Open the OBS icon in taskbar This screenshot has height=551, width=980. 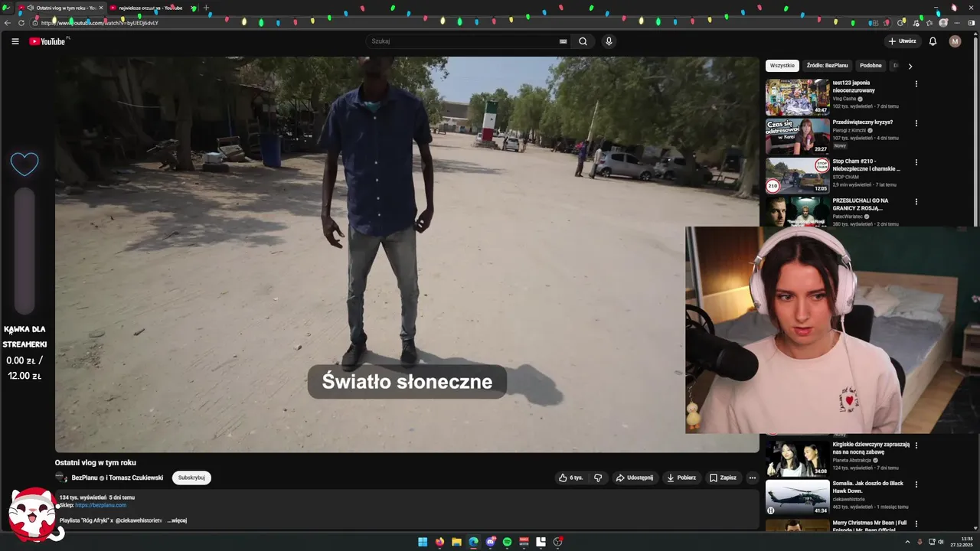[x=558, y=542]
